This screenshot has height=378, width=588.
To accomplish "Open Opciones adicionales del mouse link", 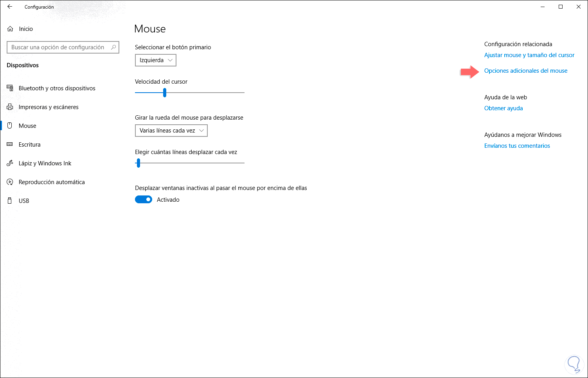I will 526,71.
